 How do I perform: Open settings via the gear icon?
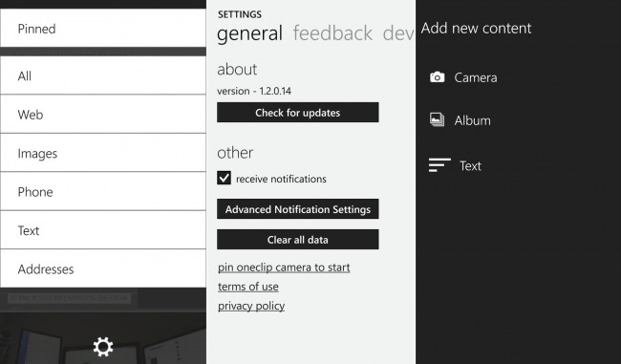point(103,347)
